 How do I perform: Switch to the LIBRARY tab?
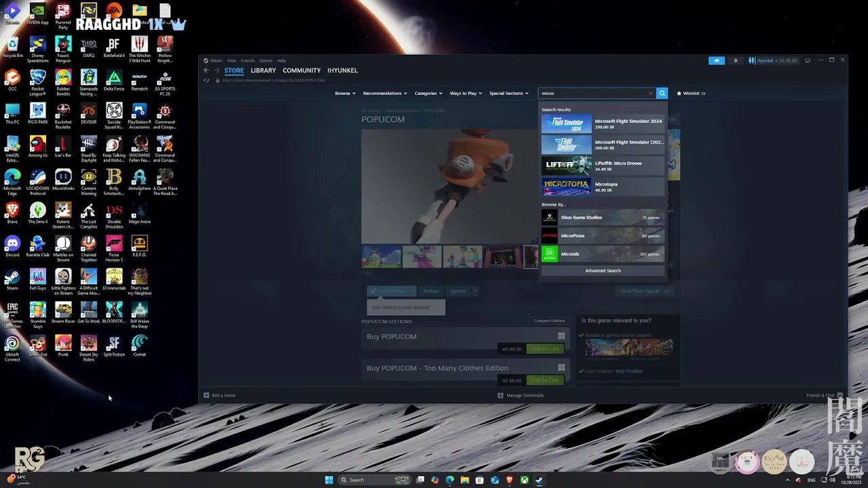pyautogui.click(x=263, y=70)
